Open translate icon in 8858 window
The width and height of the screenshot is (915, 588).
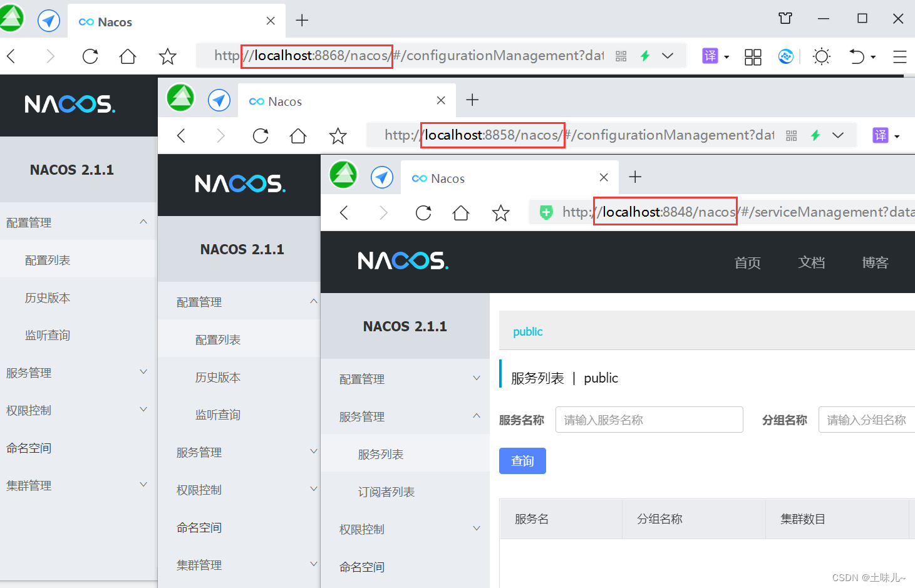tap(881, 135)
